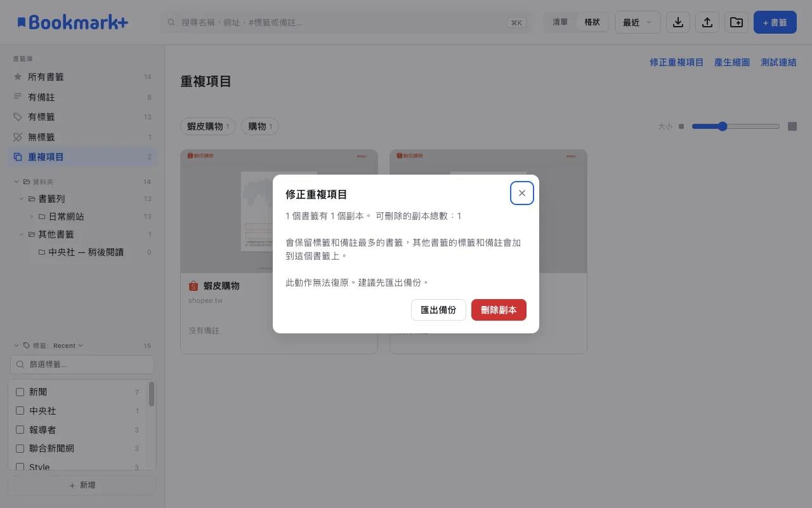Click the upload export icon in toolbar
812x508 pixels.
(x=707, y=22)
